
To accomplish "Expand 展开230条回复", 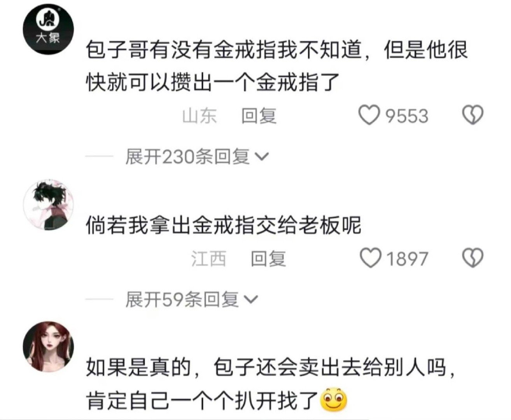I will click(197, 157).
